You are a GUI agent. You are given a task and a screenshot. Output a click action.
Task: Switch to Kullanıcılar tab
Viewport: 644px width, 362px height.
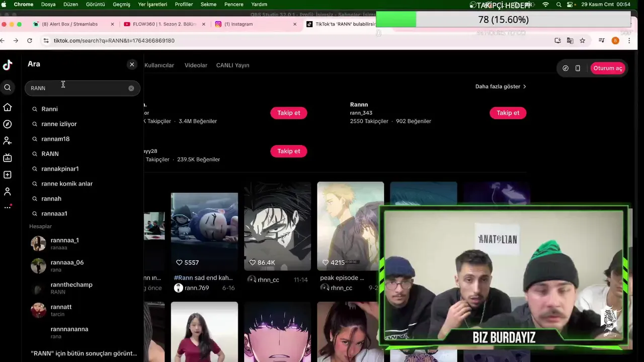[x=159, y=65]
